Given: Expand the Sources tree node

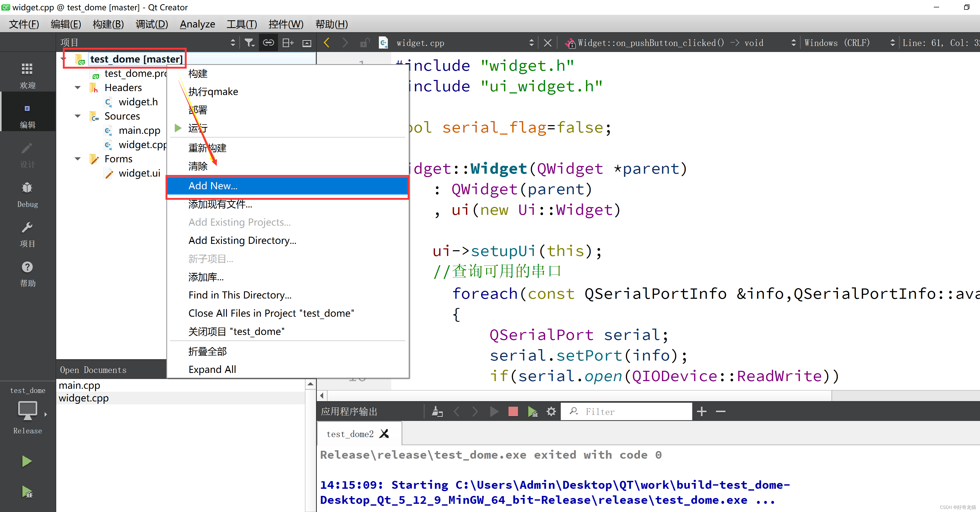Looking at the screenshot, I should [x=77, y=116].
